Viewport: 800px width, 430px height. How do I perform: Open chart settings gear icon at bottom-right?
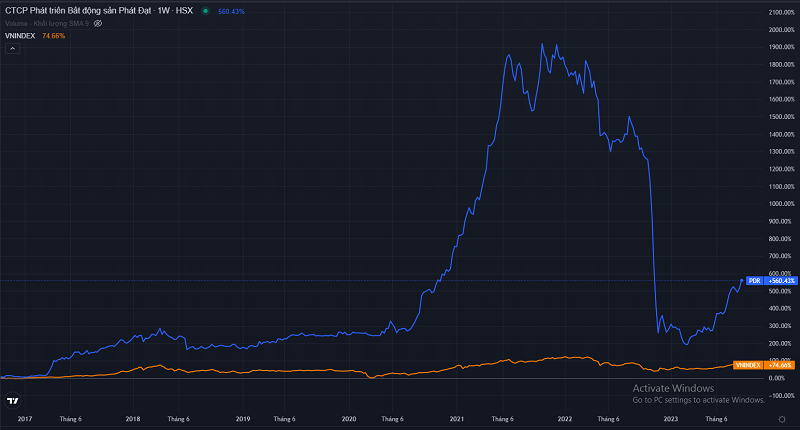point(781,419)
